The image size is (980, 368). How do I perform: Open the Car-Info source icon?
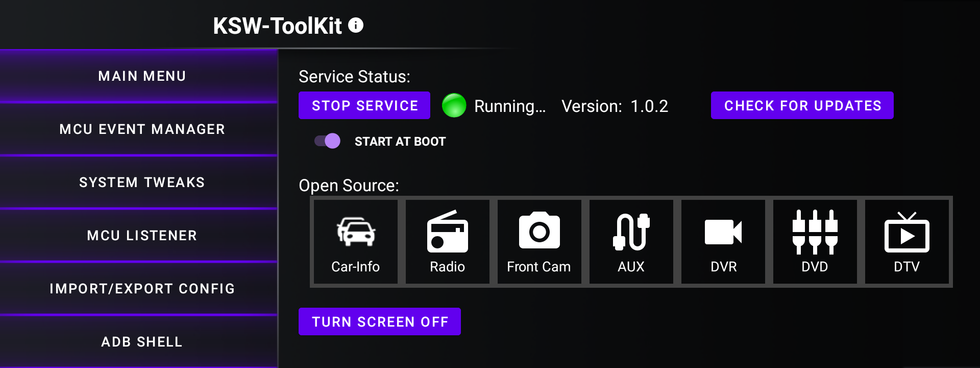(x=356, y=232)
